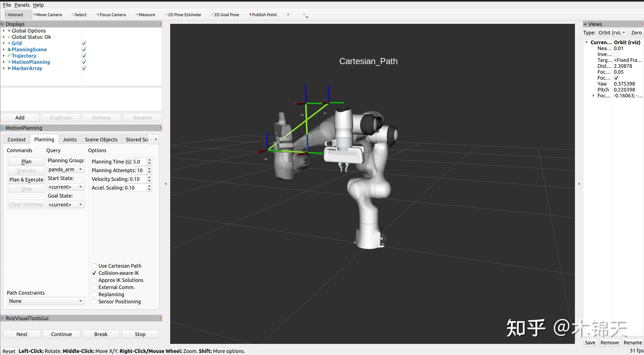The width and height of the screenshot is (644, 355).
Task: Expand the Global Options tree item
Action: (x=4, y=31)
